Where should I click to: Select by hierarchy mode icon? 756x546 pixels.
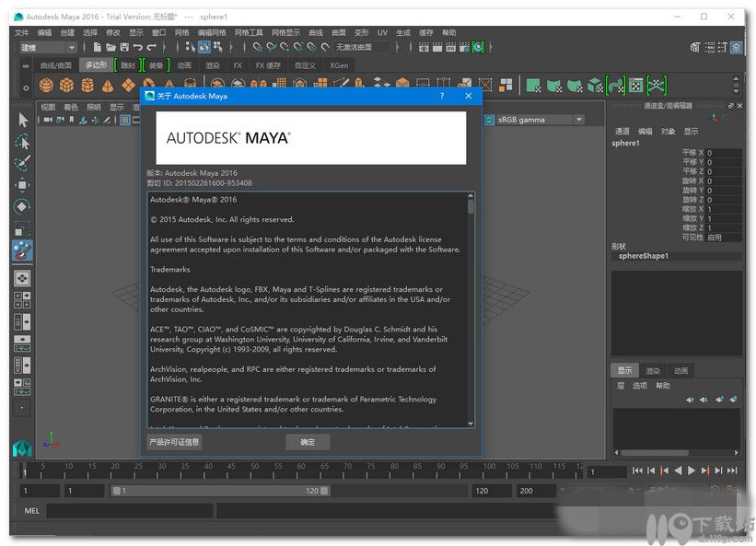191,47
